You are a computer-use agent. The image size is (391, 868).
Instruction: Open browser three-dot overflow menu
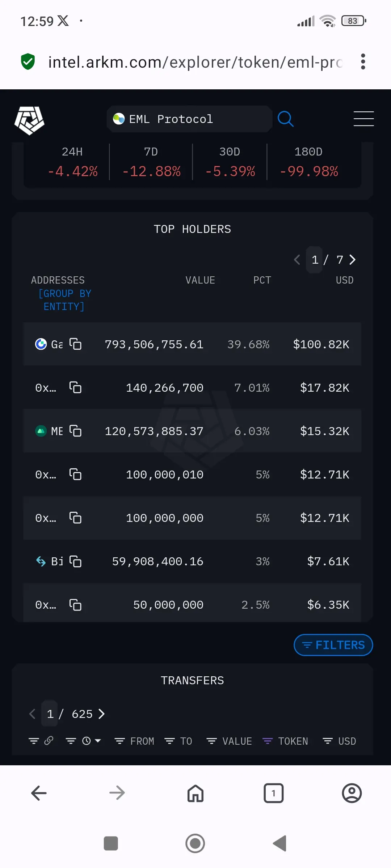pyautogui.click(x=363, y=62)
